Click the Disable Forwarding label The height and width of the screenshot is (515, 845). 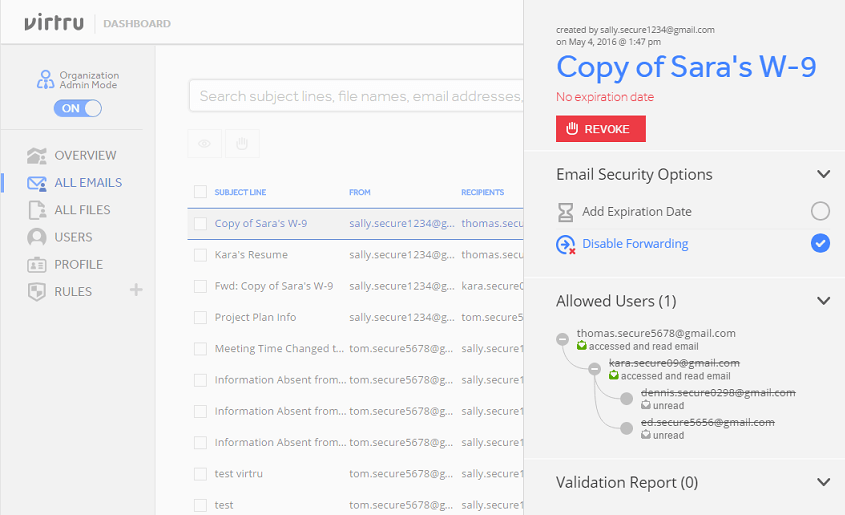pyautogui.click(x=635, y=244)
